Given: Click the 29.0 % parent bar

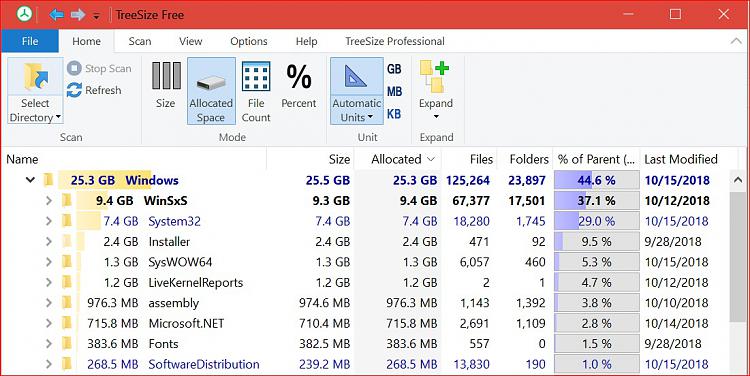Looking at the screenshot, I should click(x=596, y=221).
